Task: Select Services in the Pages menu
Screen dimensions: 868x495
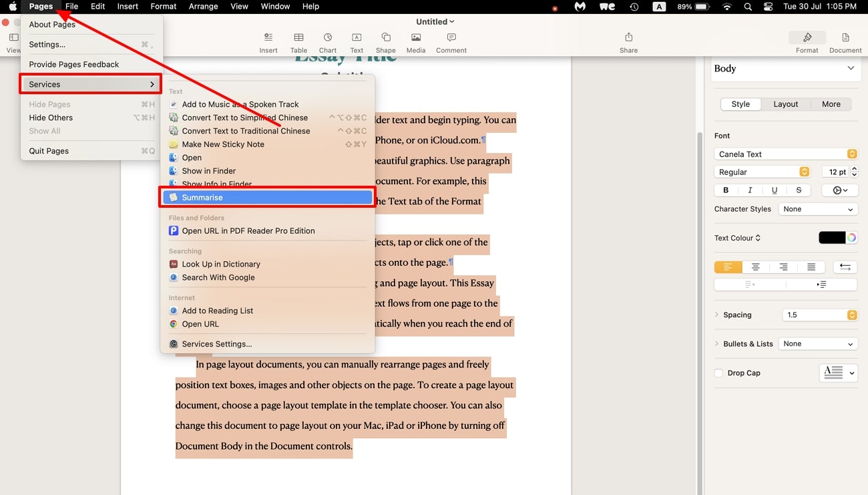Action: 91,84
